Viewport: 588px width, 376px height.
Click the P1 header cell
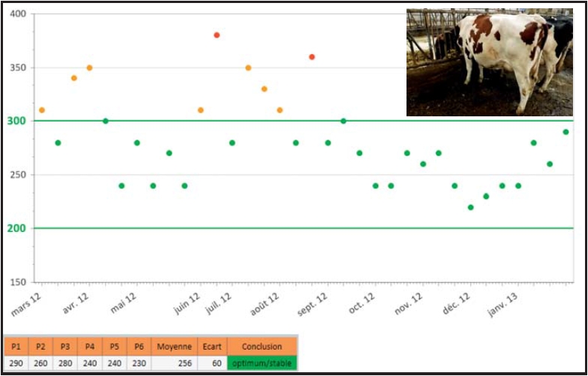point(16,347)
